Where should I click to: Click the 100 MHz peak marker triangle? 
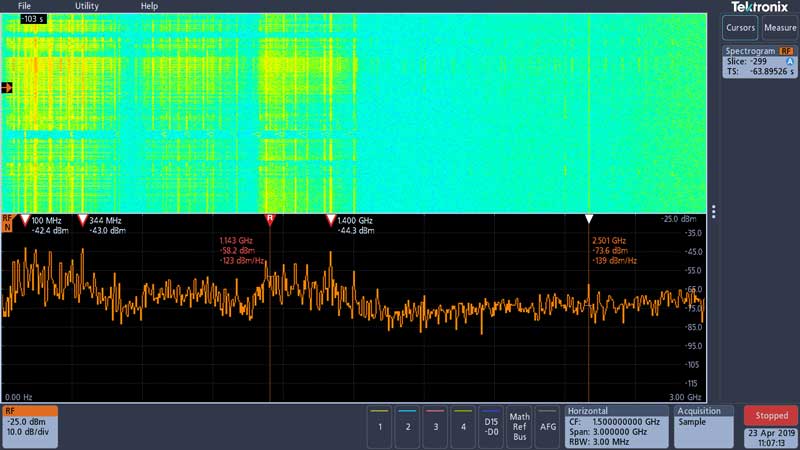coord(25,219)
